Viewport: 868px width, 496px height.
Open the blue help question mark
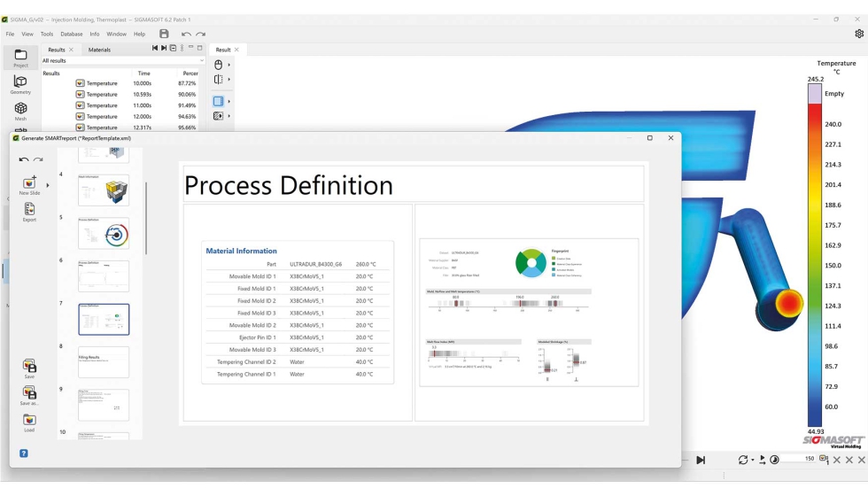pos(24,453)
